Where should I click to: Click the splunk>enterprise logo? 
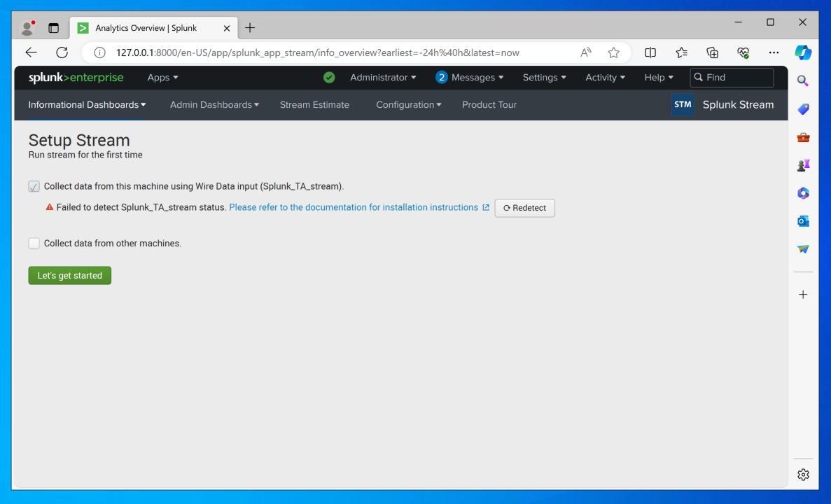coord(76,78)
